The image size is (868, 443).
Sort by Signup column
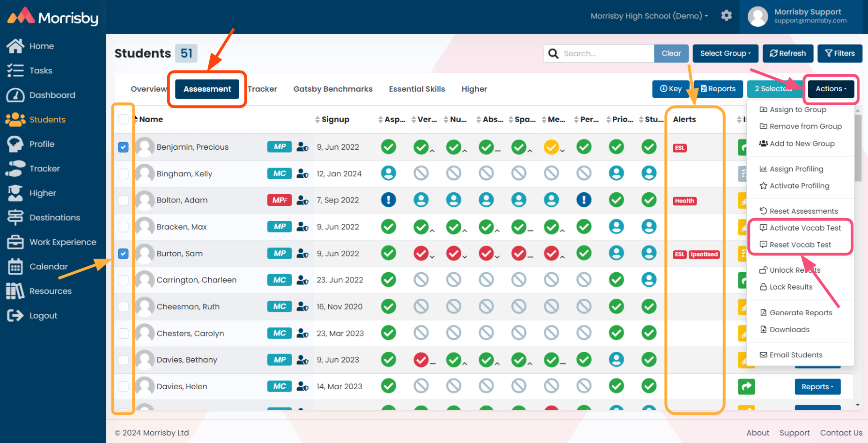pyautogui.click(x=332, y=119)
